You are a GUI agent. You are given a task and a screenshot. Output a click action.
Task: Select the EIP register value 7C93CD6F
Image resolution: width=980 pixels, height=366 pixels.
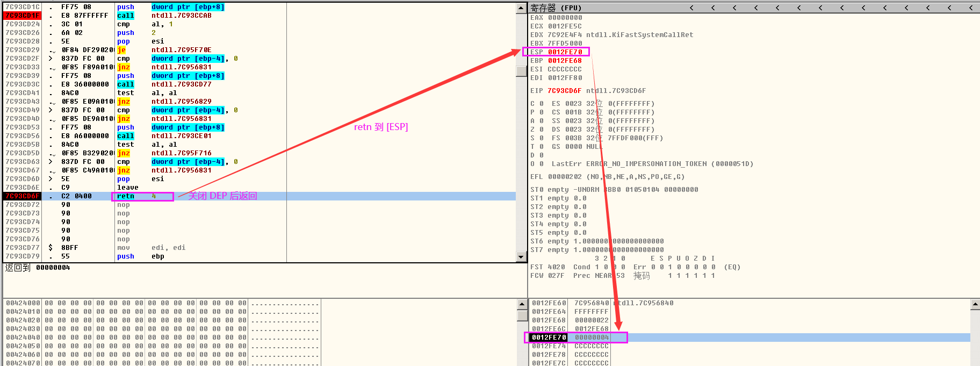click(565, 91)
